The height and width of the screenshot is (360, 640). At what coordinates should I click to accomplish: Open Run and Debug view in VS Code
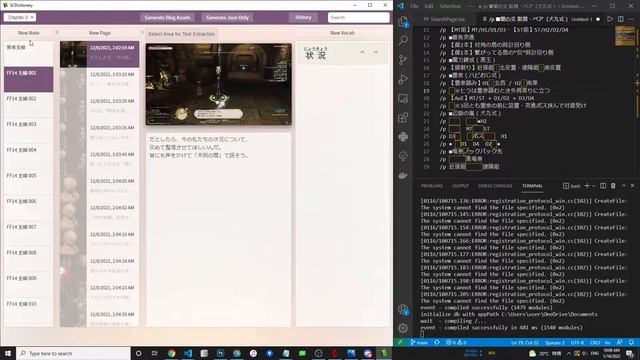coord(403,79)
